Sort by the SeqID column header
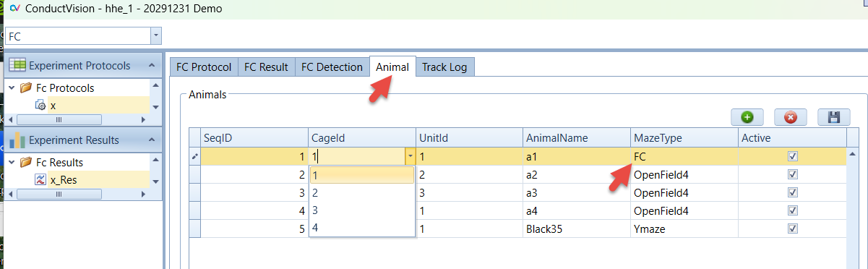Image resolution: width=868 pixels, height=269 pixels. tap(254, 137)
